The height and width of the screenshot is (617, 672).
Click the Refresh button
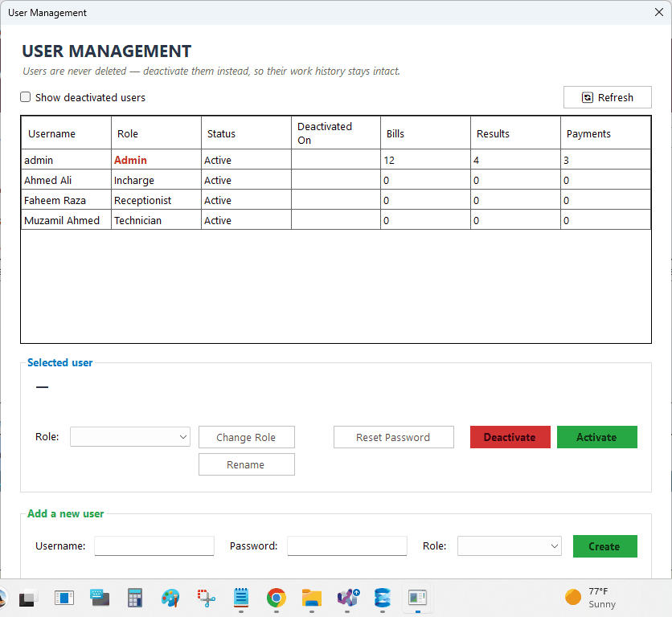607,97
